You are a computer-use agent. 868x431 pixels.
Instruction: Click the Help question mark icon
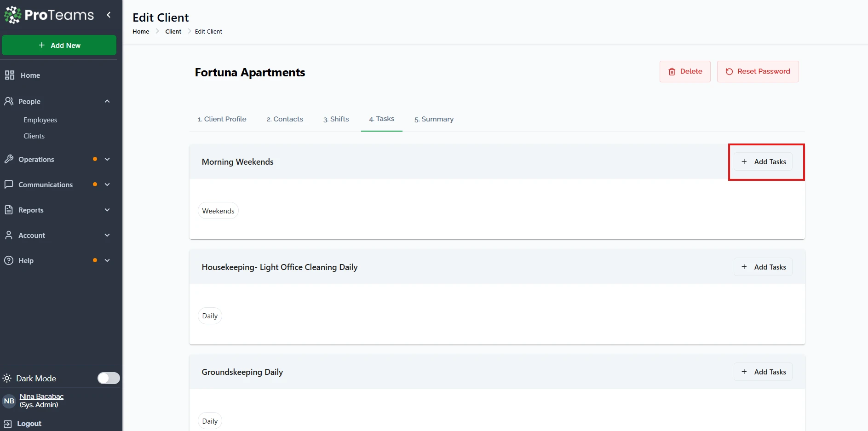click(x=9, y=260)
